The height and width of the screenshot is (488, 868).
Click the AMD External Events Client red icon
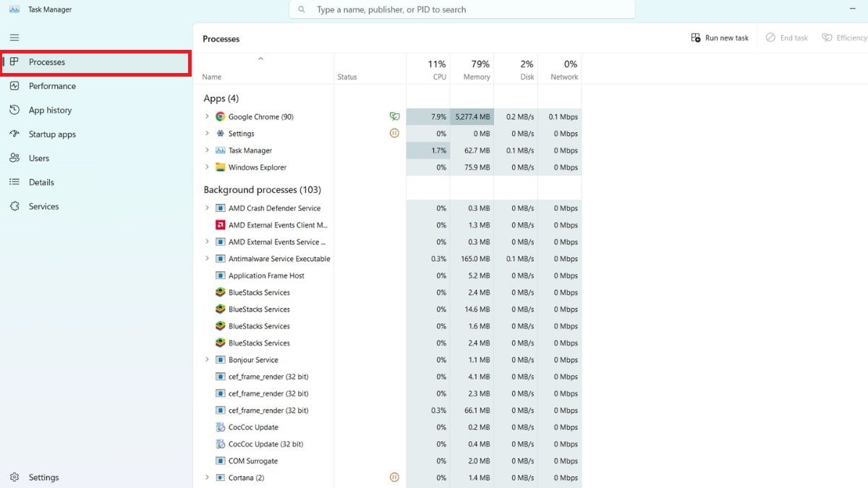(x=221, y=225)
